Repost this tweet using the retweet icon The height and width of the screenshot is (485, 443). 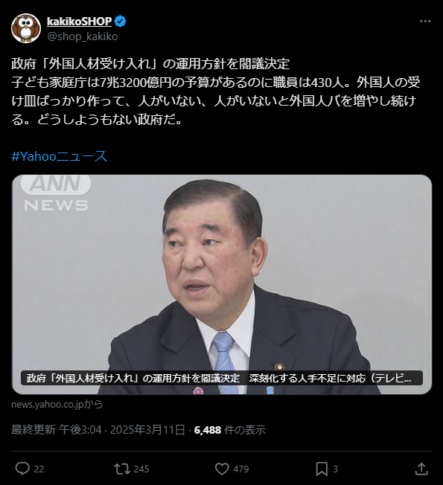[x=122, y=469]
